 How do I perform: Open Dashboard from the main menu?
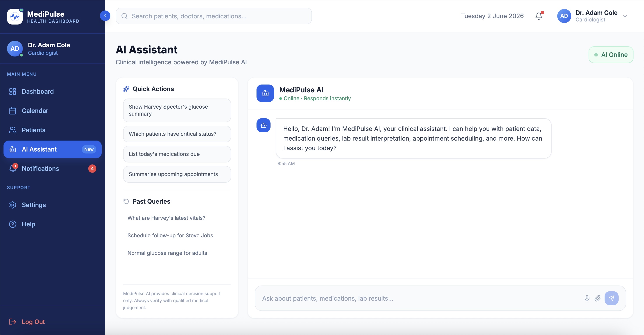[x=53, y=92]
